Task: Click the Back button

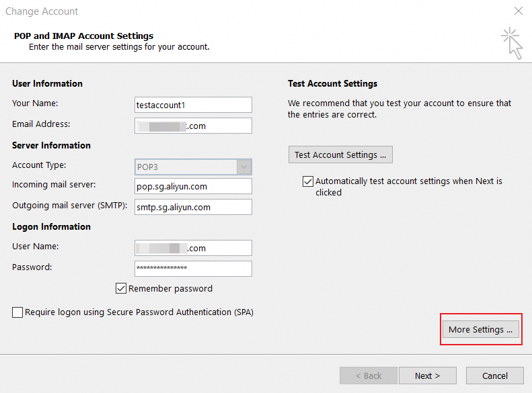Action: pyautogui.click(x=368, y=376)
